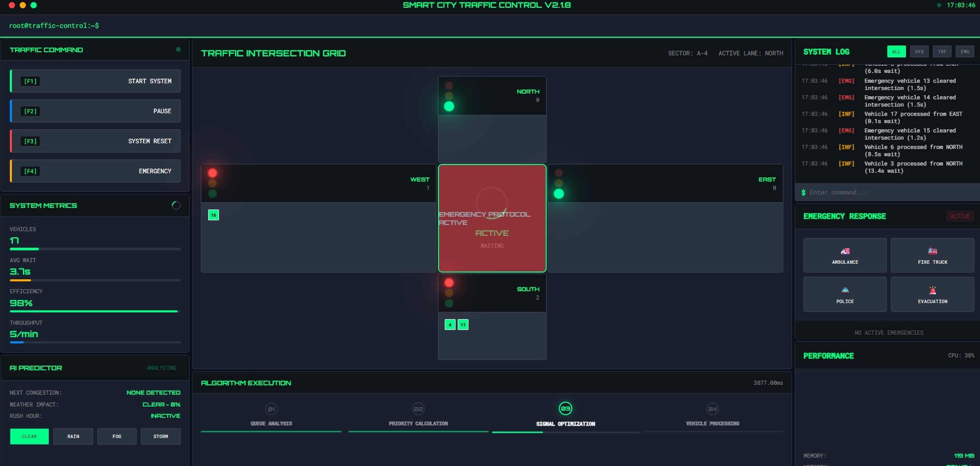980x466 pixels.
Task: Click the red emergency intersection center
Action: (492, 218)
